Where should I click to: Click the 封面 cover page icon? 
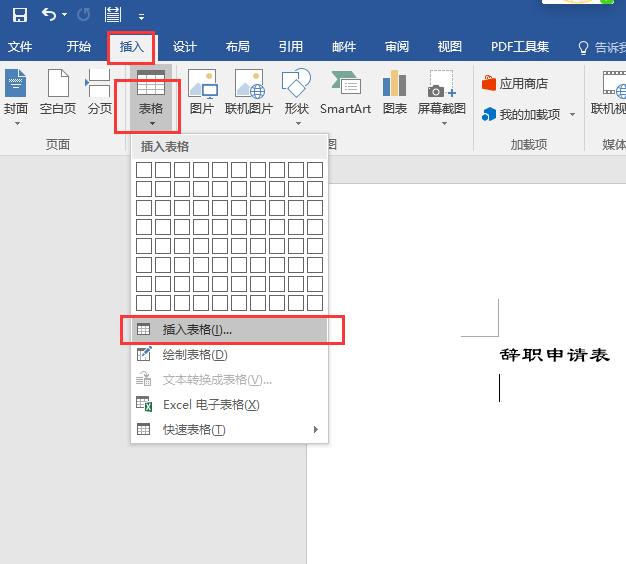pos(16,83)
